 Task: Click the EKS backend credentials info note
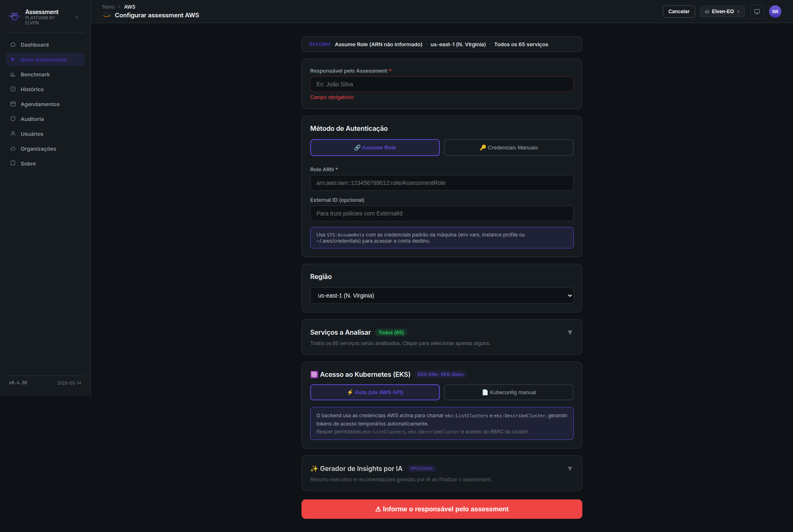pyautogui.click(x=442, y=423)
